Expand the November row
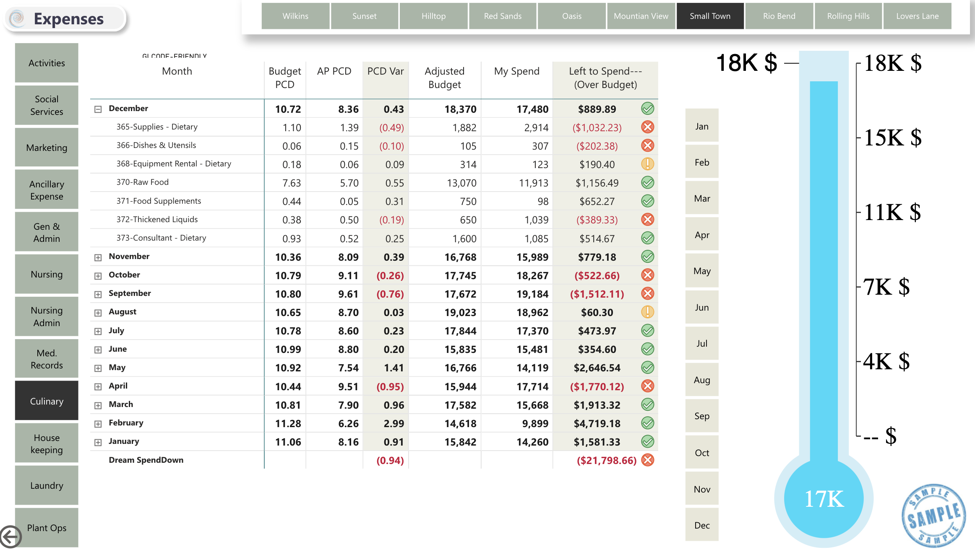Image resolution: width=975 pixels, height=560 pixels. coord(98,257)
